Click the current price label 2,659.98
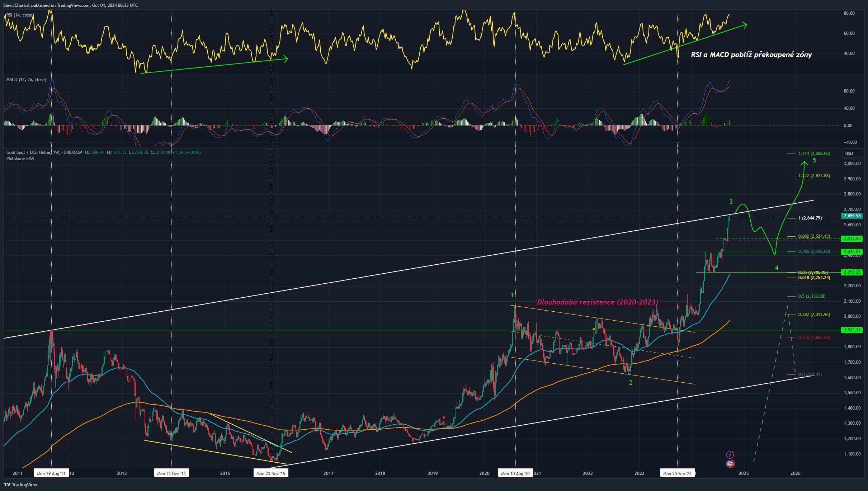Screen dimensions: 868x491 [x=852, y=216]
